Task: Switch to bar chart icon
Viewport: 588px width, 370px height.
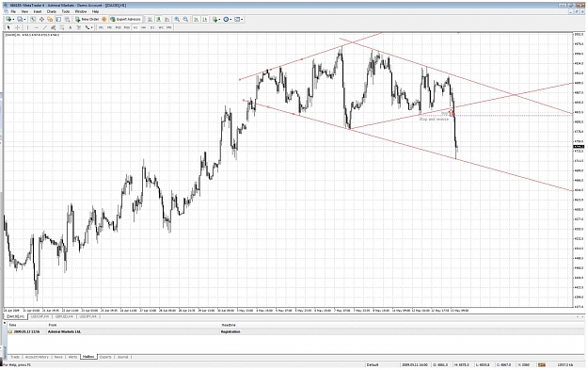Action: coord(150,19)
